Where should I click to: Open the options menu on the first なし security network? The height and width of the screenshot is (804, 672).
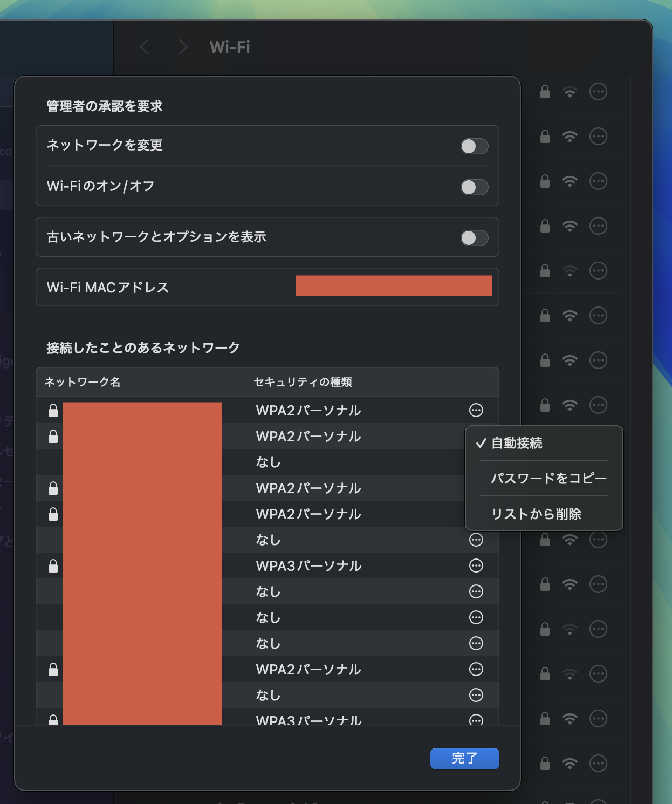[476, 540]
